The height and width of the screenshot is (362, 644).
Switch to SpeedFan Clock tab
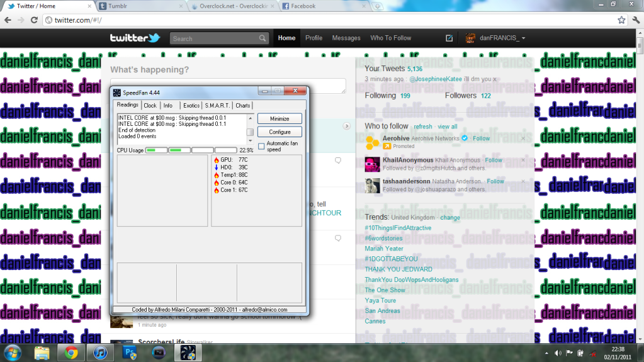pyautogui.click(x=150, y=106)
